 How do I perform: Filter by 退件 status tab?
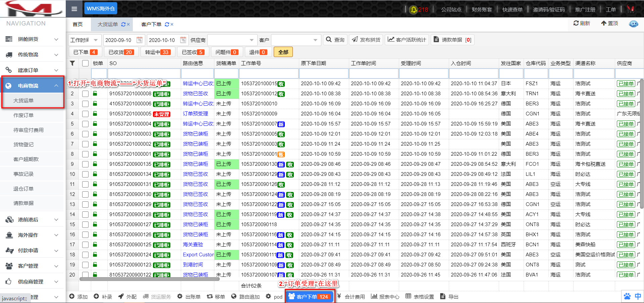coord(258,52)
